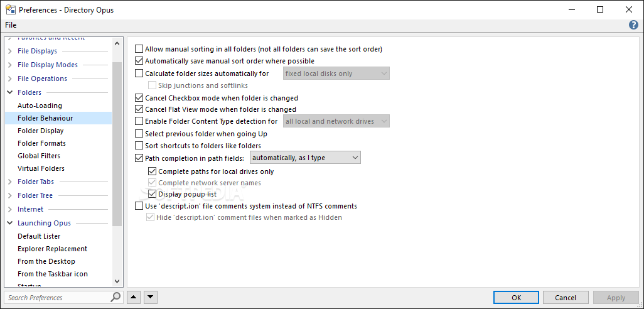This screenshot has height=309, width=644.
Task: Click sidebar scrollbar down arrow
Action: (117, 281)
